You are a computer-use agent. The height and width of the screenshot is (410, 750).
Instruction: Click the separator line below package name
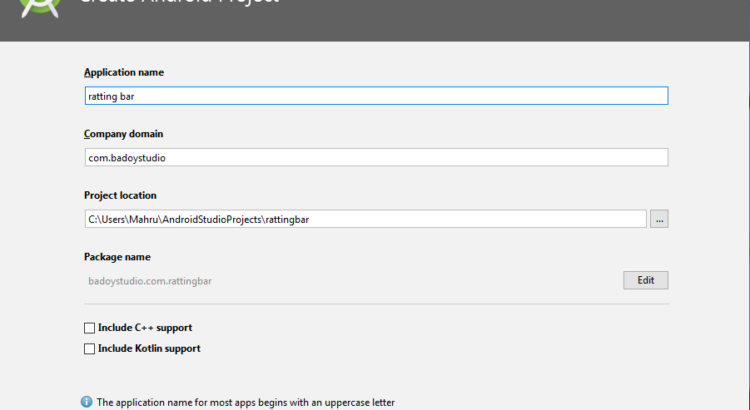[376, 304]
